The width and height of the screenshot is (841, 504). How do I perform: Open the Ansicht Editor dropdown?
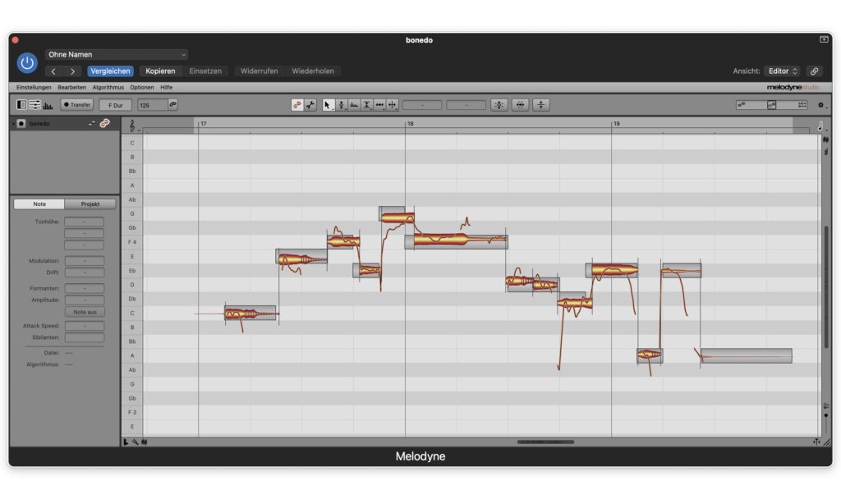coord(783,71)
